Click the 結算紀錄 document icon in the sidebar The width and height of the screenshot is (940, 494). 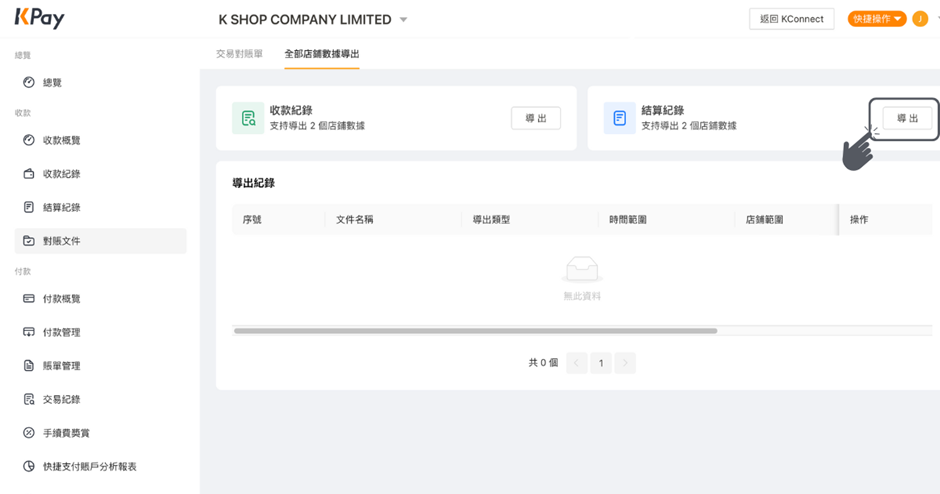[x=29, y=207]
